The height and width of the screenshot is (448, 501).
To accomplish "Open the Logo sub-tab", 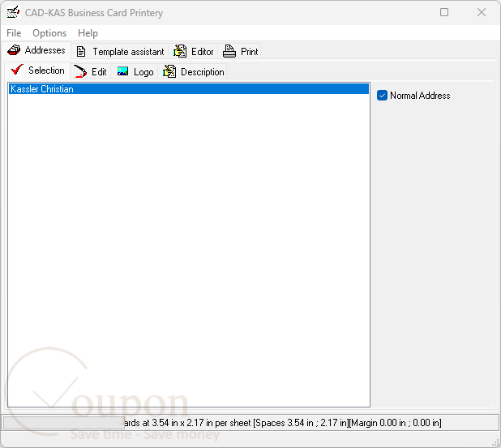I will [135, 71].
